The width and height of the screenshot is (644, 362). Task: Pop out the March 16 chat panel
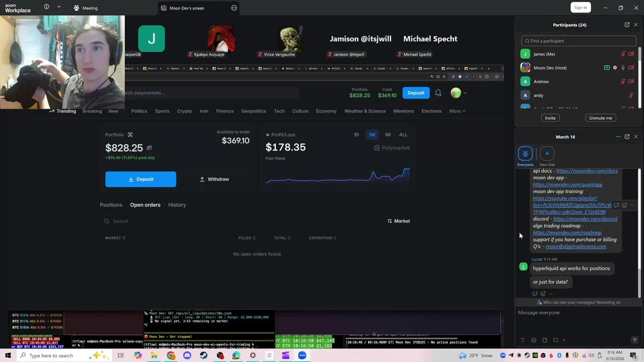pyautogui.click(x=627, y=137)
